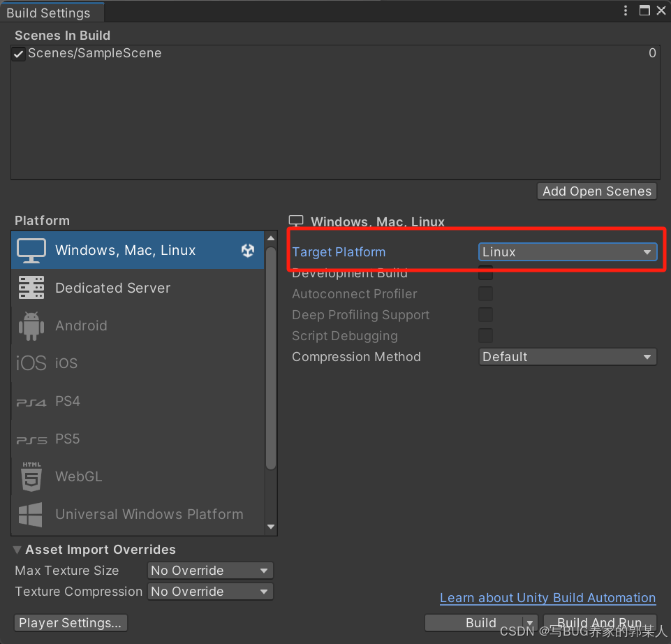Click the Compression Method label

pyautogui.click(x=356, y=357)
